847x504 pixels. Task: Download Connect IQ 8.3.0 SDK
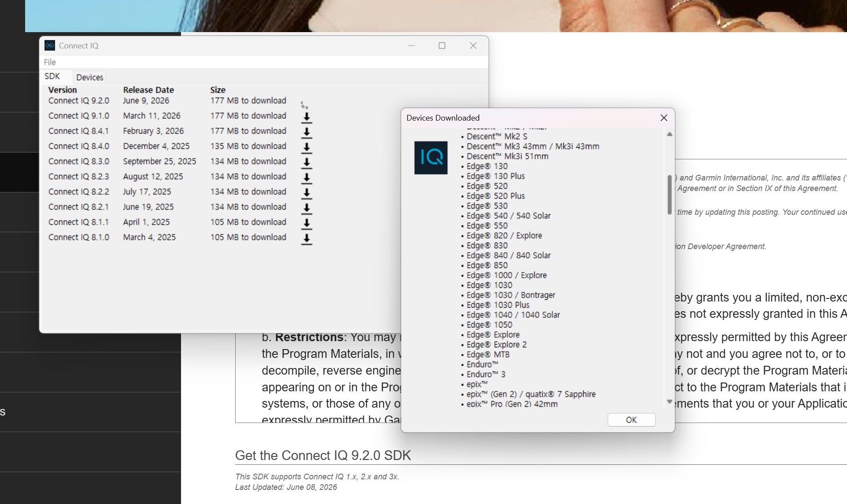tap(307, 162)
